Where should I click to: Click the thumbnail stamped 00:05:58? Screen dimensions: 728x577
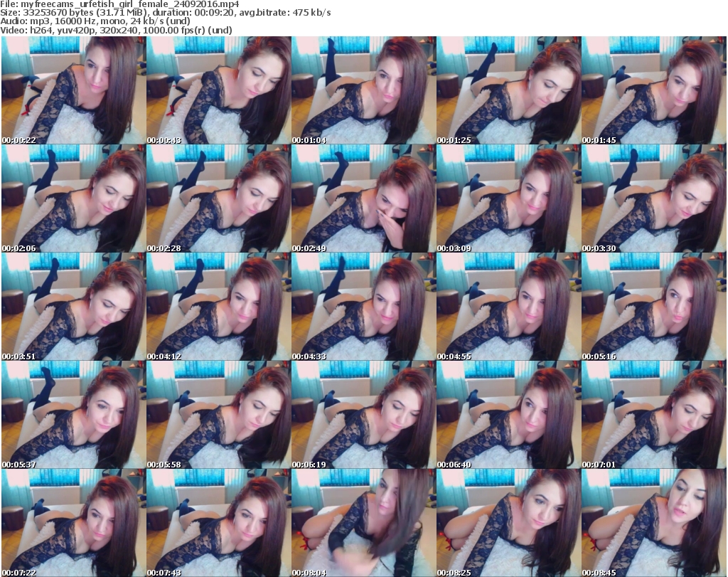coord(219,415)
